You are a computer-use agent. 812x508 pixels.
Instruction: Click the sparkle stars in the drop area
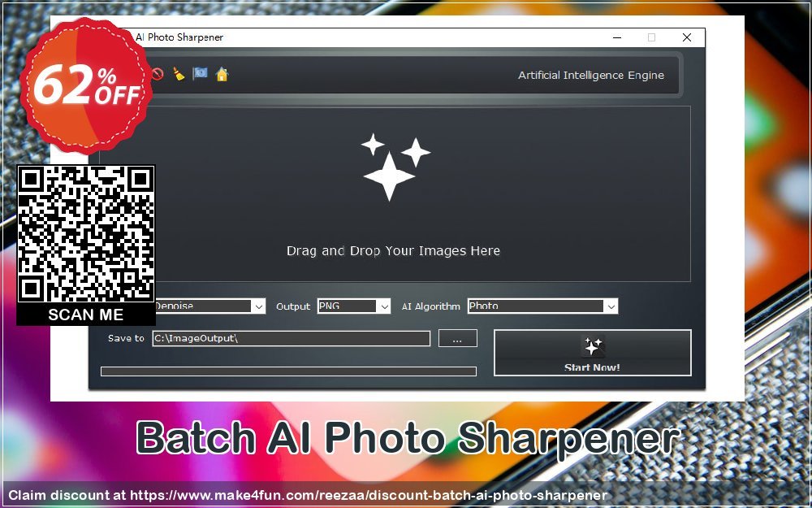[395, 167]
